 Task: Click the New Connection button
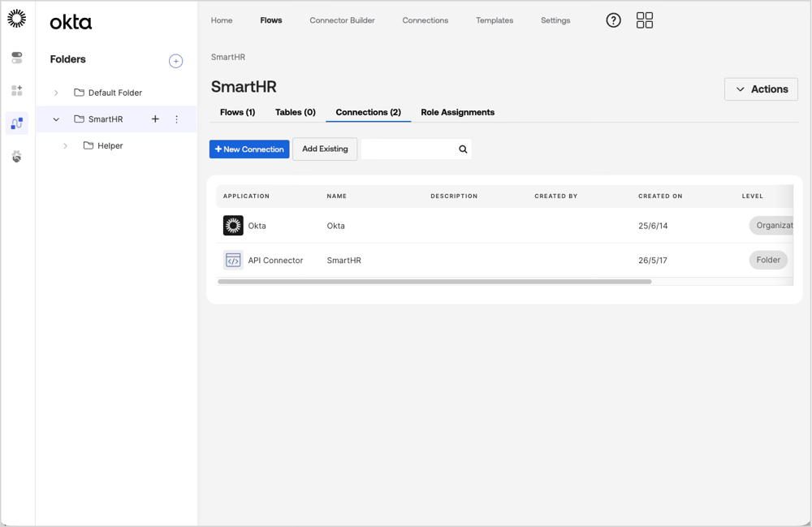(x=249, y=149)
